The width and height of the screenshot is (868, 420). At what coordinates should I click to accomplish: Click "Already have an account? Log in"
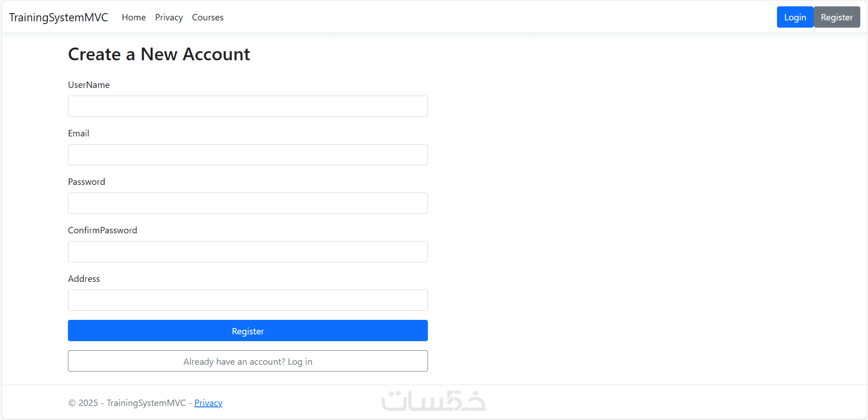pos(248,361)
